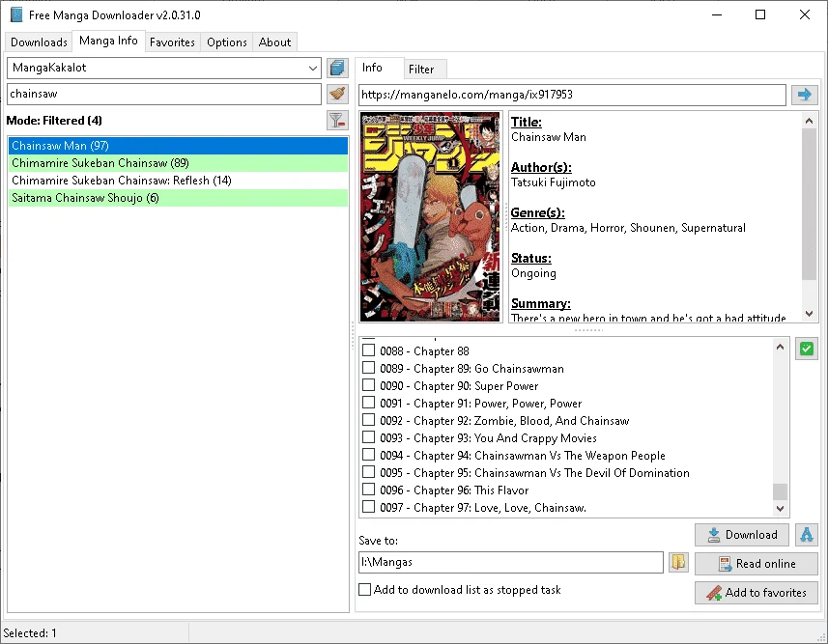Viewport: 828px width, 644px height.
Task: Click chapter list scroll up arrow
Action: tap(780, 347)
